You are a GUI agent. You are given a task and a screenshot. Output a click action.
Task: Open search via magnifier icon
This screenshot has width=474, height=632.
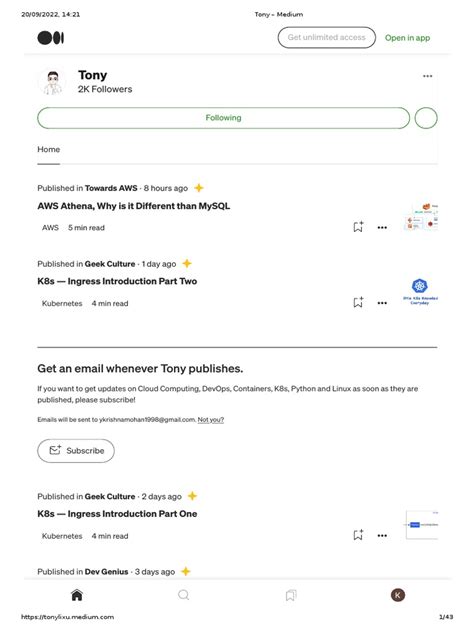[183, 595]
